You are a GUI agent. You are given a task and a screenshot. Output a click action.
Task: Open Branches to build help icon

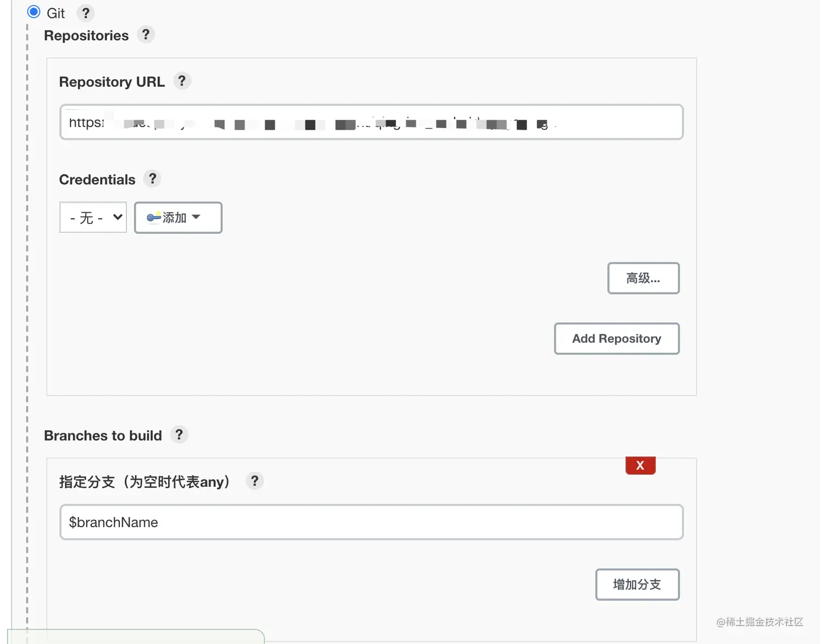click(179, 435)
